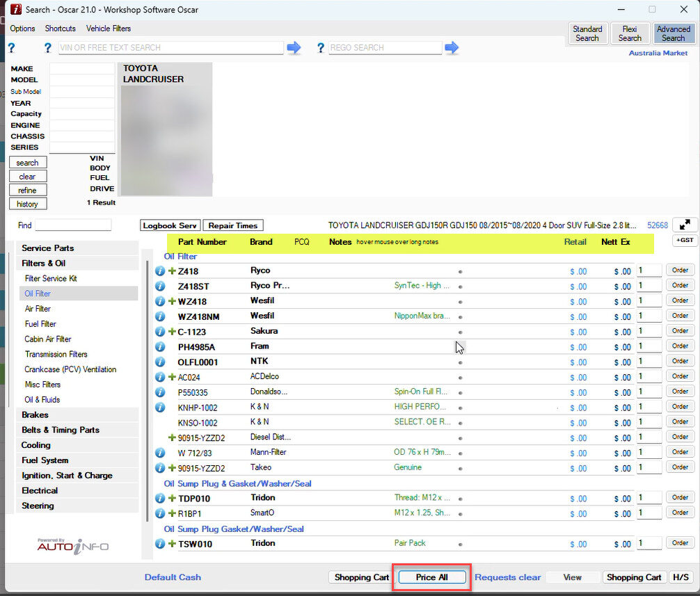Screen dimensions: 700x596
Task: Expand the Fuel System category
Action: click(77, 460)
